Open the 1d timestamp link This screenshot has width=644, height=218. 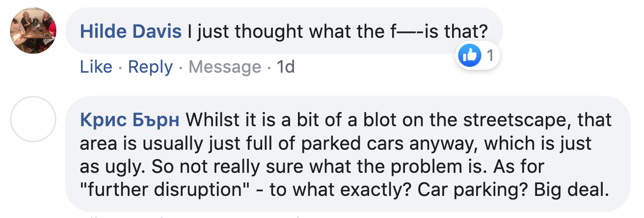[286, 67]
